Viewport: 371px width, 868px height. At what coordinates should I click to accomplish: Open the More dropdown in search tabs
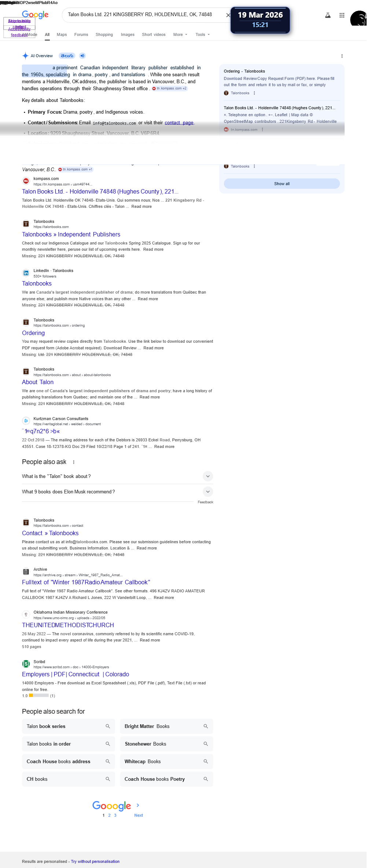[x=180, y=34]
